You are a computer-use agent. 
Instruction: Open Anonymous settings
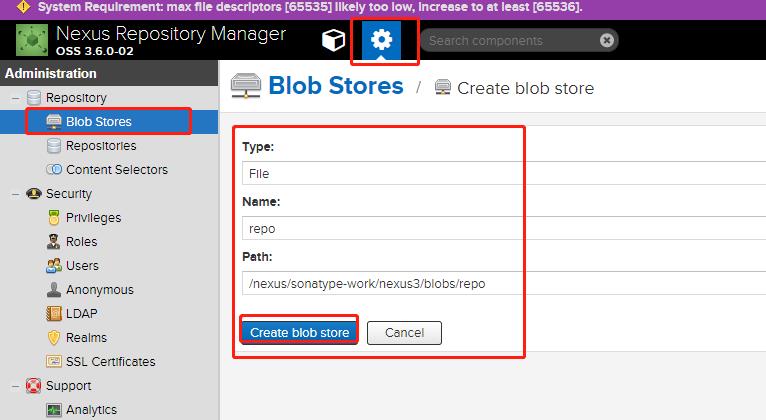click(100, 290)
